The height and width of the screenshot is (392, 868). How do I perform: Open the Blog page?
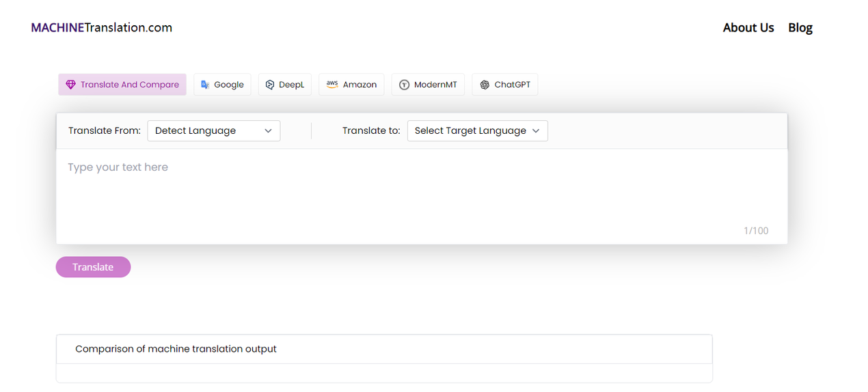(800, 27)
